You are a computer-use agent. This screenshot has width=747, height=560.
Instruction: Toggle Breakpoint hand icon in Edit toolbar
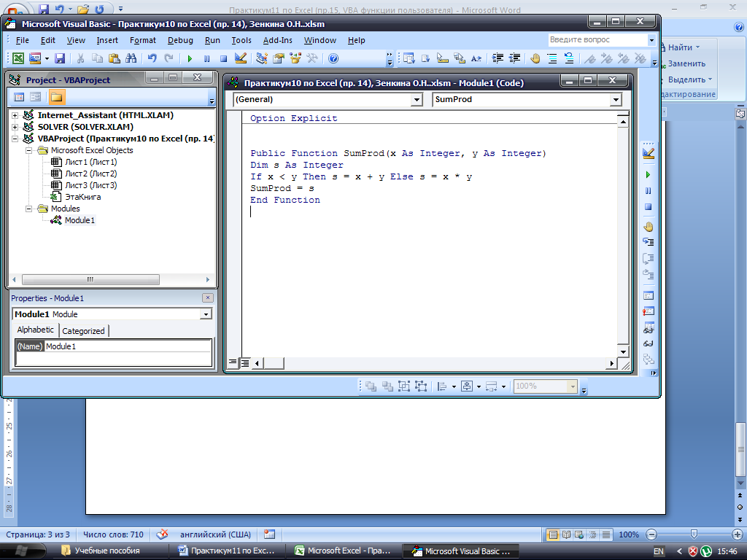coord(535,58)
